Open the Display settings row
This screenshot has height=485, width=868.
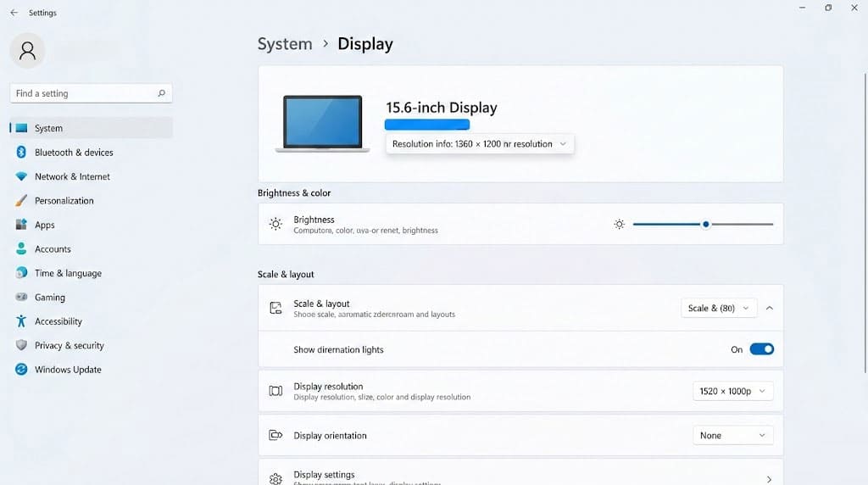[x=520, y=477]
